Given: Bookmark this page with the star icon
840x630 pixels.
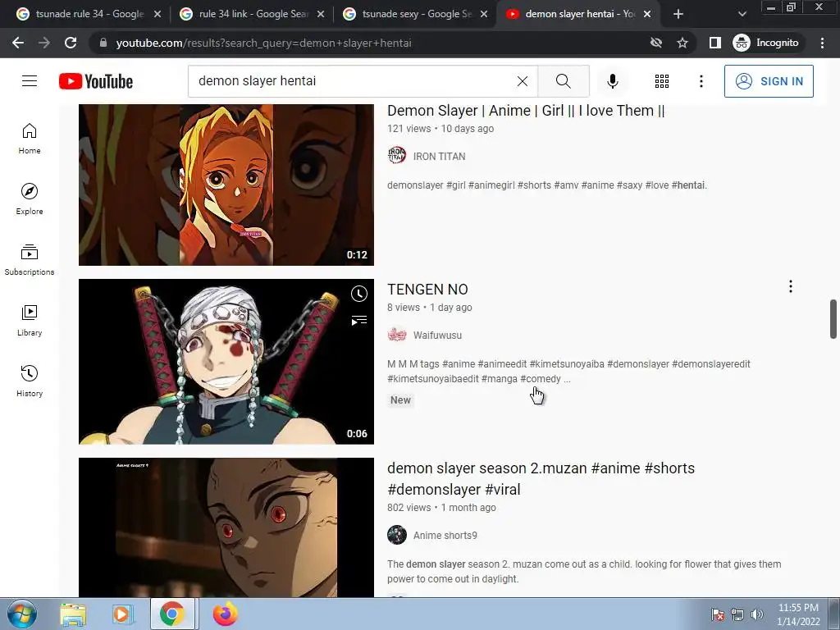Looking at the screenshot, I should click(x=682, y=43).
